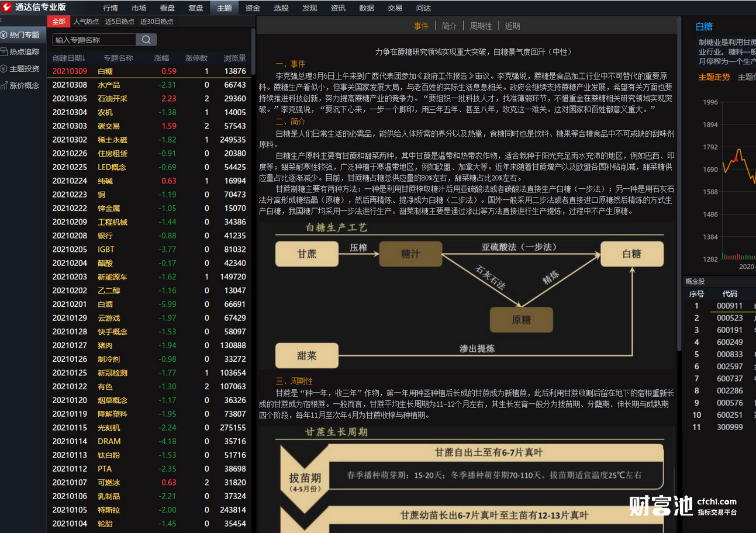
Task: Jump to 事件 section link
Action: click(x=421, y=26)
